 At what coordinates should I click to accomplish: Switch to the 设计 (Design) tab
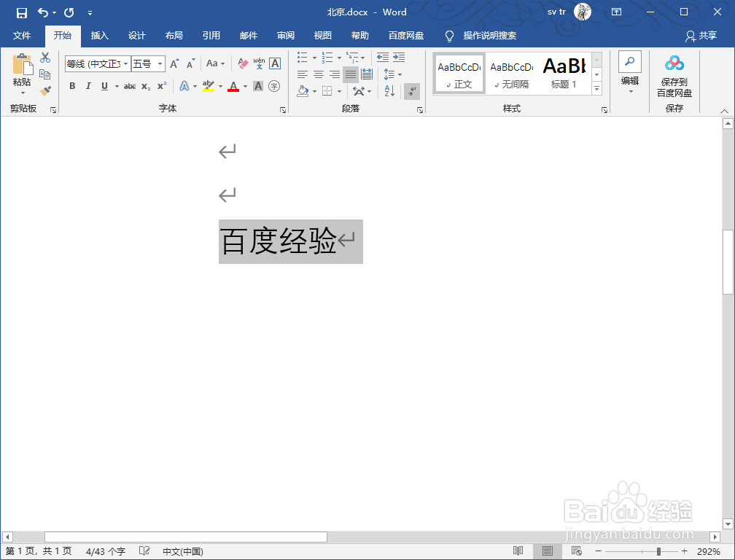[137, 36]
